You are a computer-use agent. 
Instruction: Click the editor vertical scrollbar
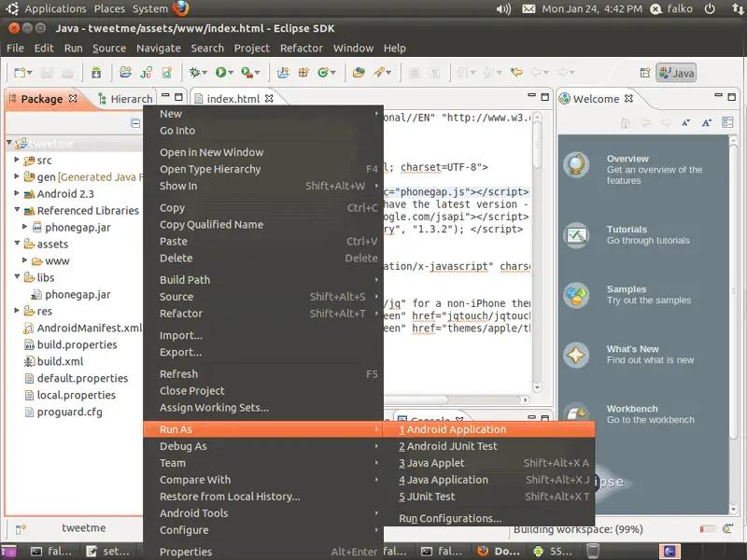[537, 252]
